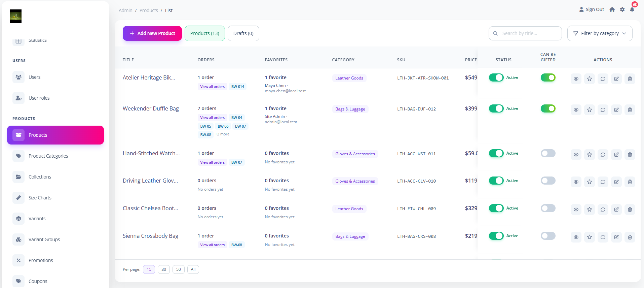This screenshot has height=288, width=644.
Task: Toggle Active status for Classic Chelsea Boot
Action: pos(496,208)
